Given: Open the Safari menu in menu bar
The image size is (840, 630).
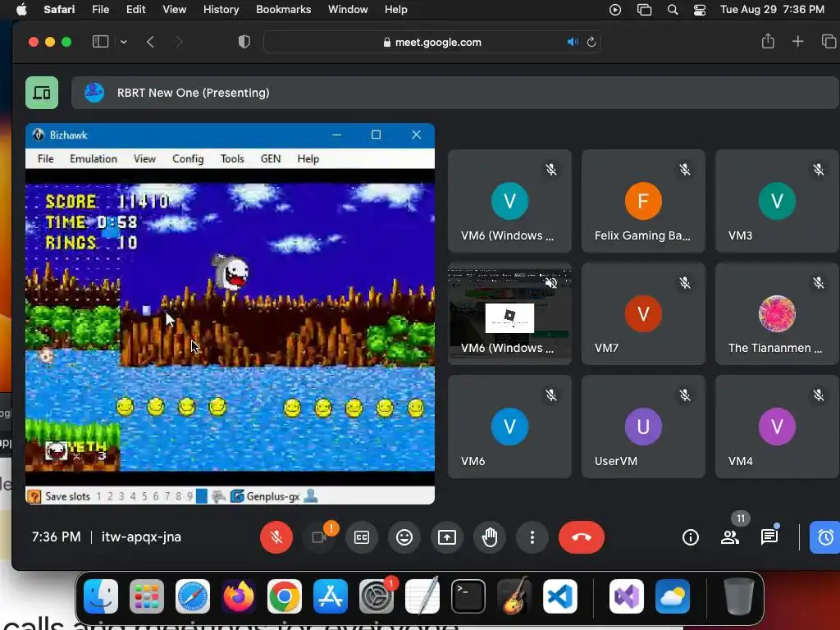Looking at the screenshot, I should tap(59, 9).
